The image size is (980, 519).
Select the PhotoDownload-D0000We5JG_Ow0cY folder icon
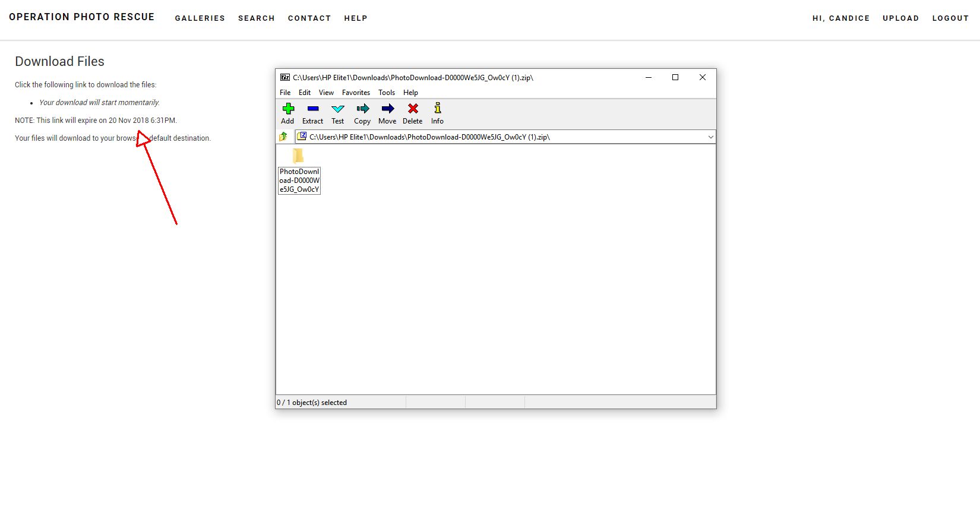(298, 156)
